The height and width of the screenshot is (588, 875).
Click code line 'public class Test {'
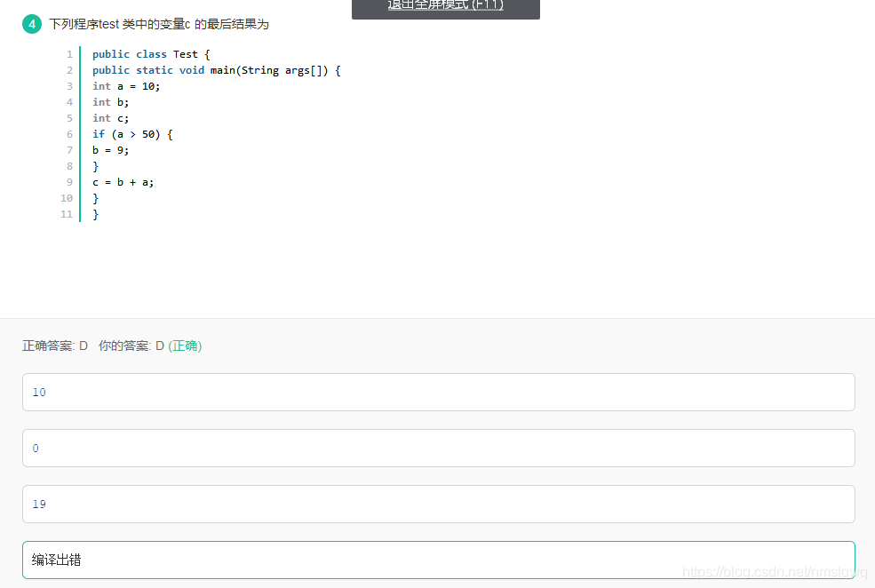coord(151,54)
